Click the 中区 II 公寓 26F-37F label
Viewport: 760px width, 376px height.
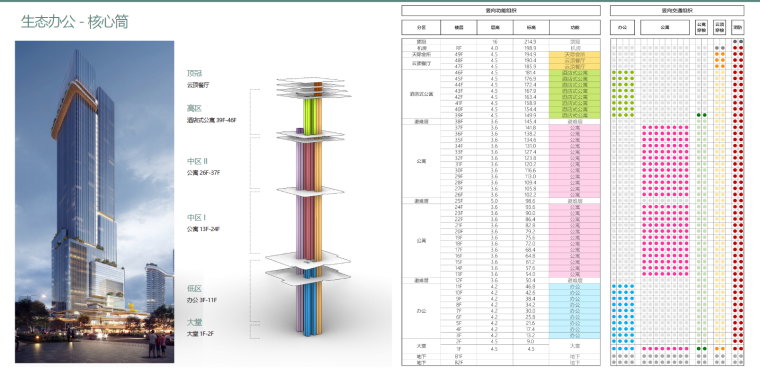(x=205, y=167)
